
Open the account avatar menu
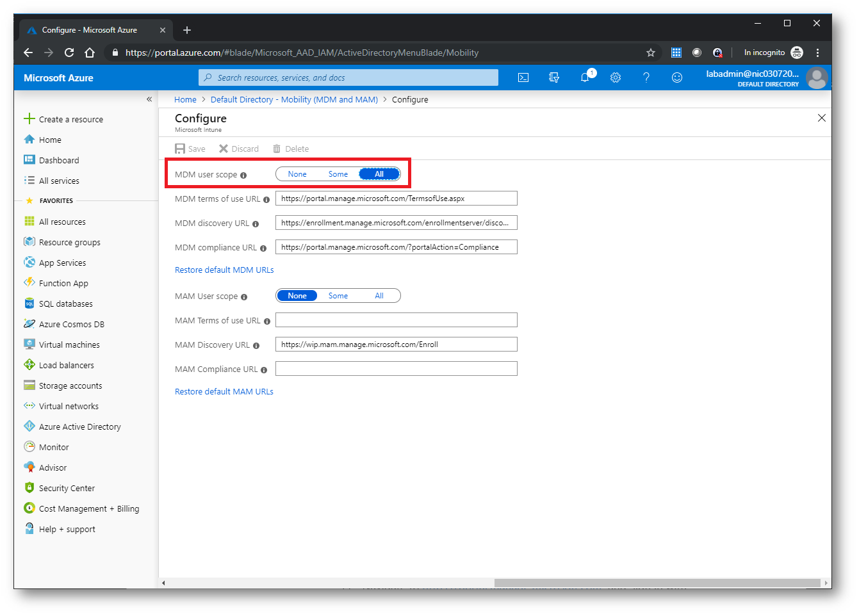click(817, 78)
